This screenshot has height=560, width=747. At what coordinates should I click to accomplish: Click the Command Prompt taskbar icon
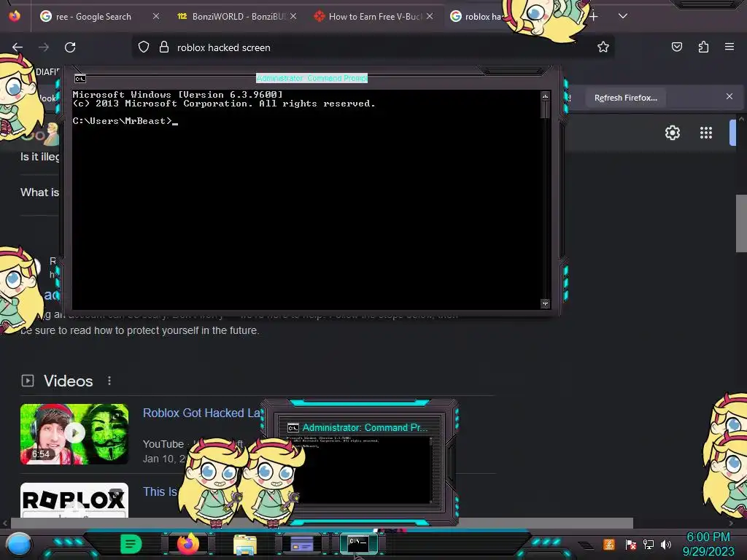[x=358, y=543]
